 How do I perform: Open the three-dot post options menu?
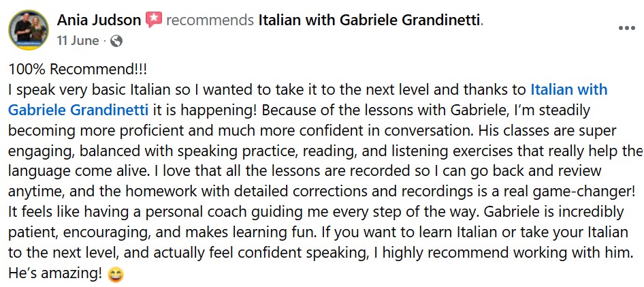pyautogui.click(x=626, y=29)
